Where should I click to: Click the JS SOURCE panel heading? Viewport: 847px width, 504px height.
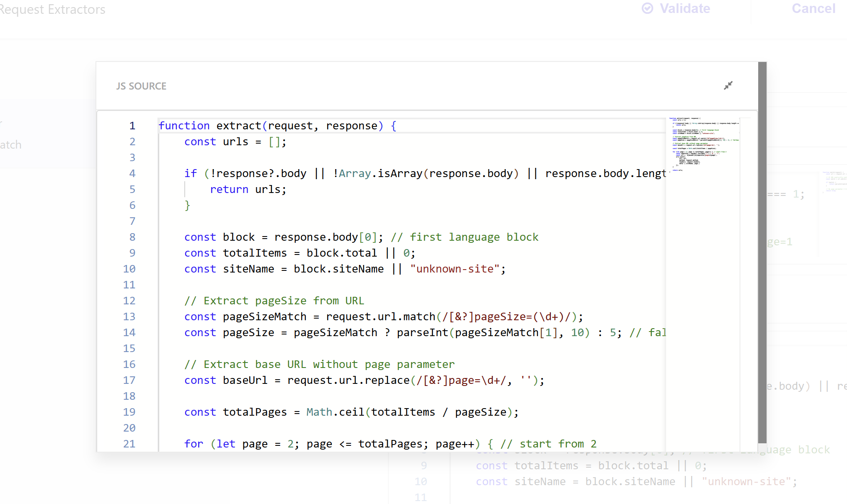point(141,86)
